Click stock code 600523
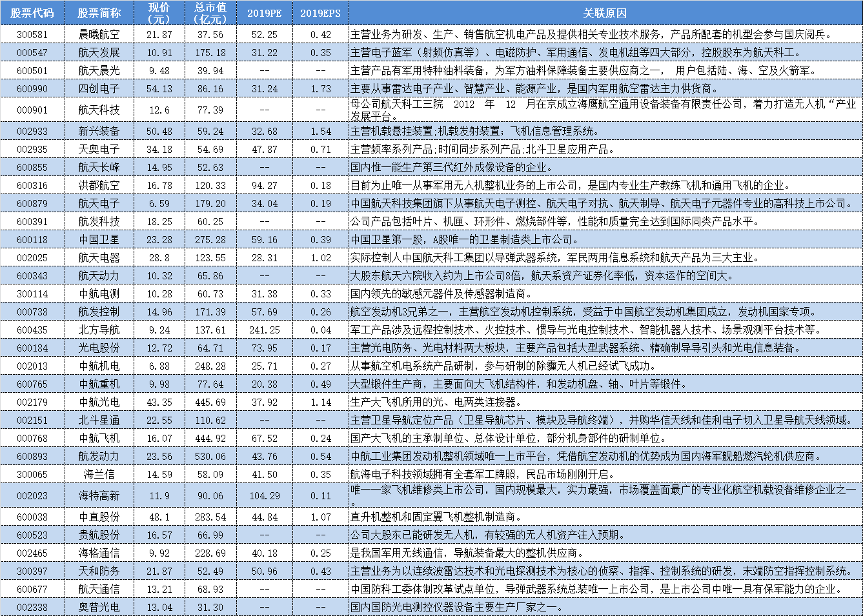This screenshot has height=616, width=863. 32,535
